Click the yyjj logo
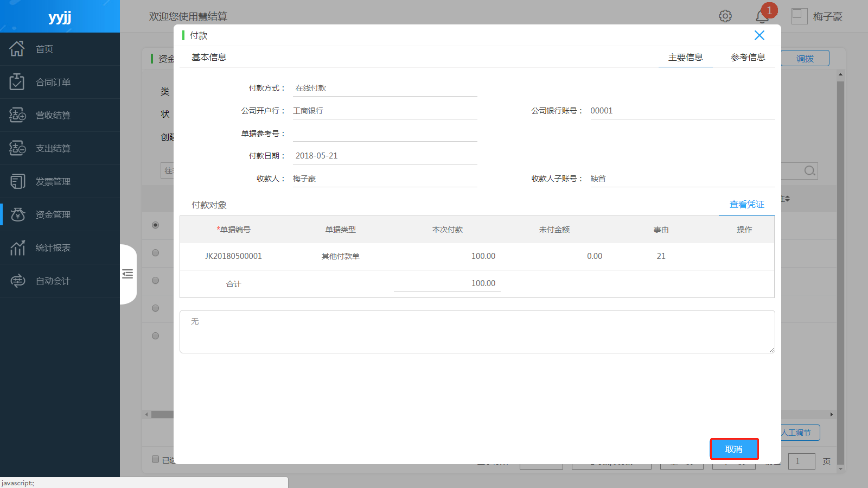Viewport: 868px width, 488px height. tap(60, 17)
